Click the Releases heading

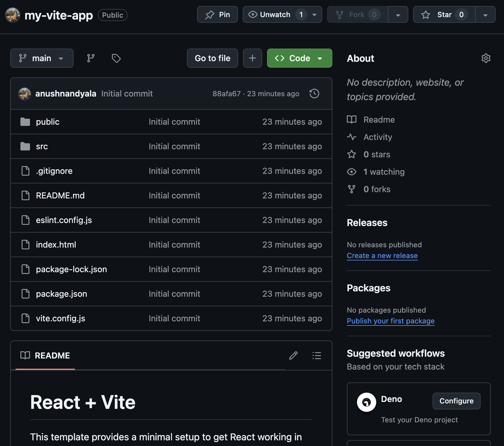click(367, 223)
